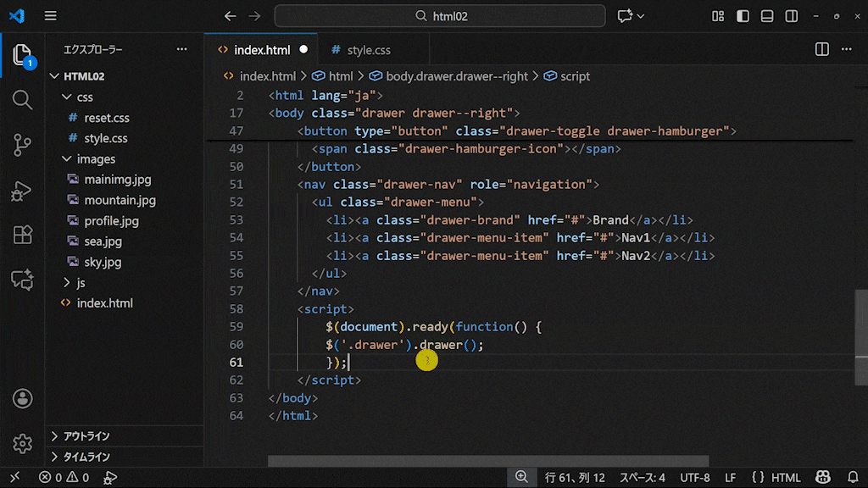Screen dimensions: 868x488
Task: Open the Search view in activity bar
Action: [22, 99]
